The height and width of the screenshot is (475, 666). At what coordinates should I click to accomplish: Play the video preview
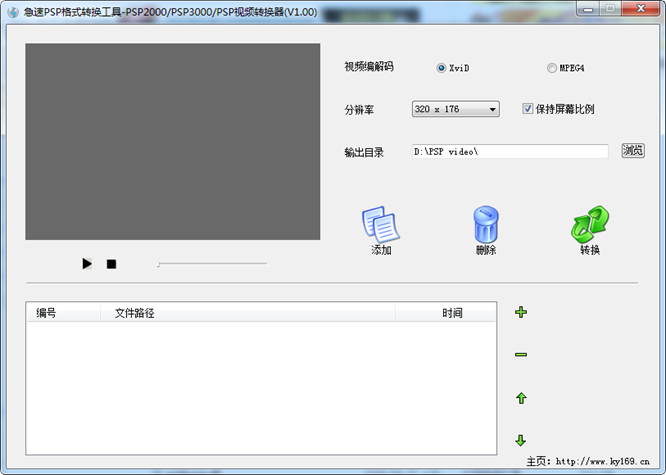pos(87,264)
